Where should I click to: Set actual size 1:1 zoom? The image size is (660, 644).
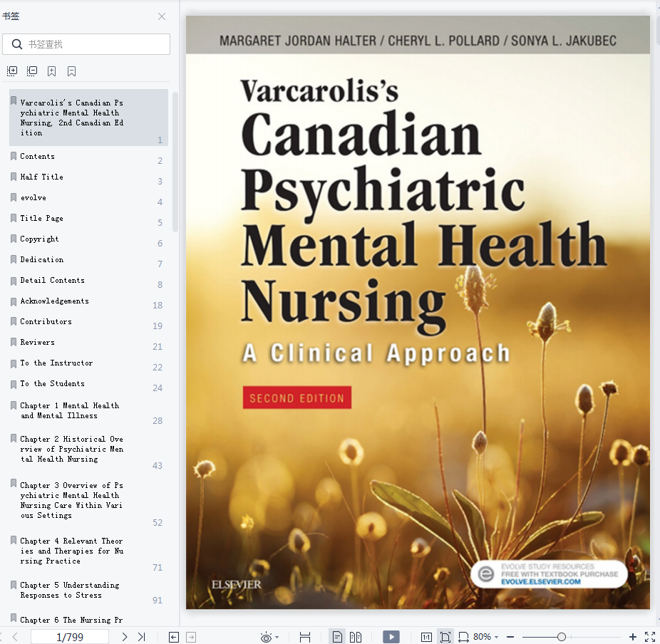426,638
